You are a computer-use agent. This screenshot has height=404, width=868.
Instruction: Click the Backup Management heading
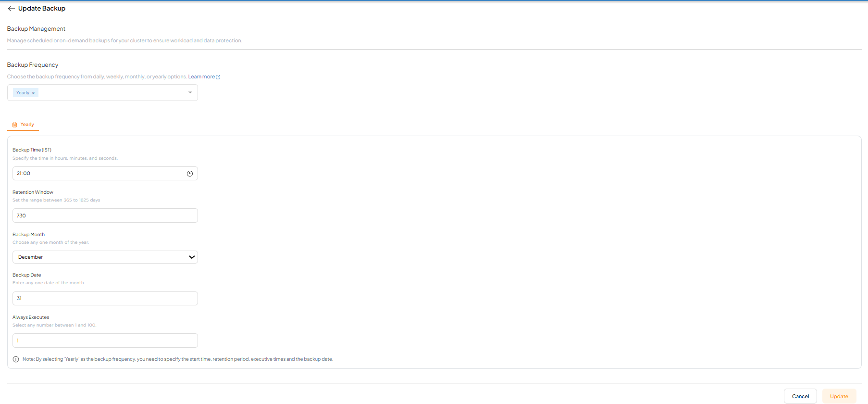(36, 29)
